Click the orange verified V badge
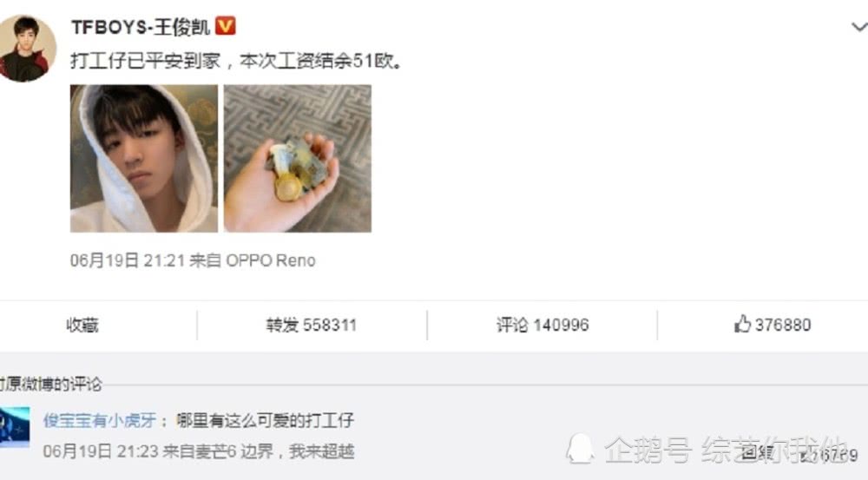The width and height of the screenshot is (868, 480). [226, 25]
